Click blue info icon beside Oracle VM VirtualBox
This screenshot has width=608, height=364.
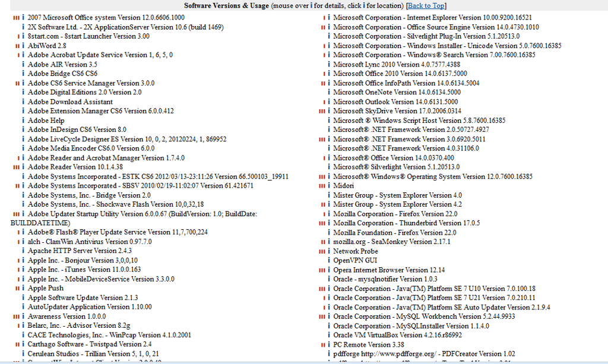(x=329, y=335)
